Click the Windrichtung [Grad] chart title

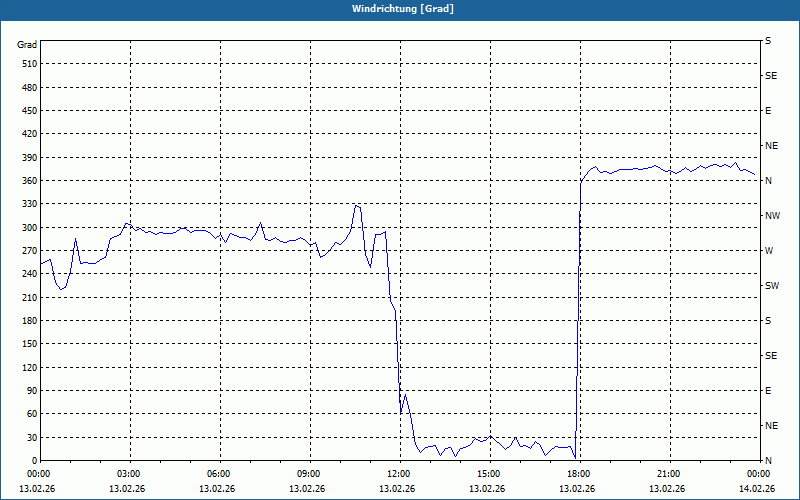[403, 9]
